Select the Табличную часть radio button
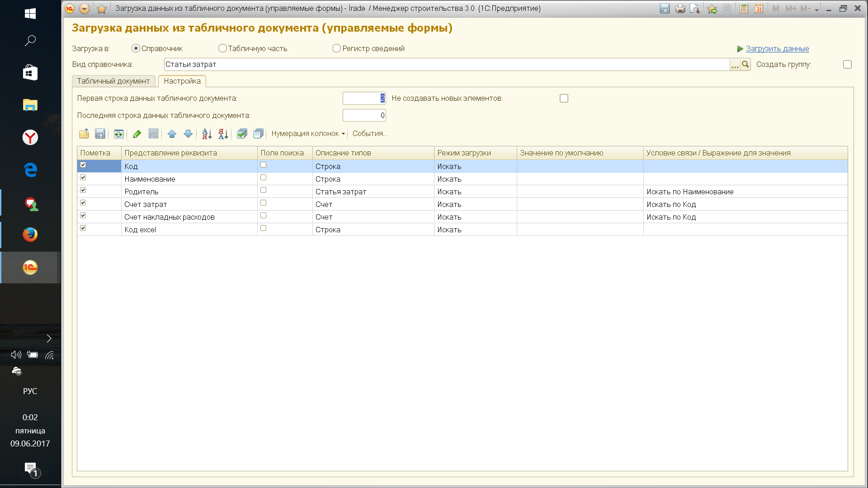This screenshot has width=868, height=488. tap(222, 48)
